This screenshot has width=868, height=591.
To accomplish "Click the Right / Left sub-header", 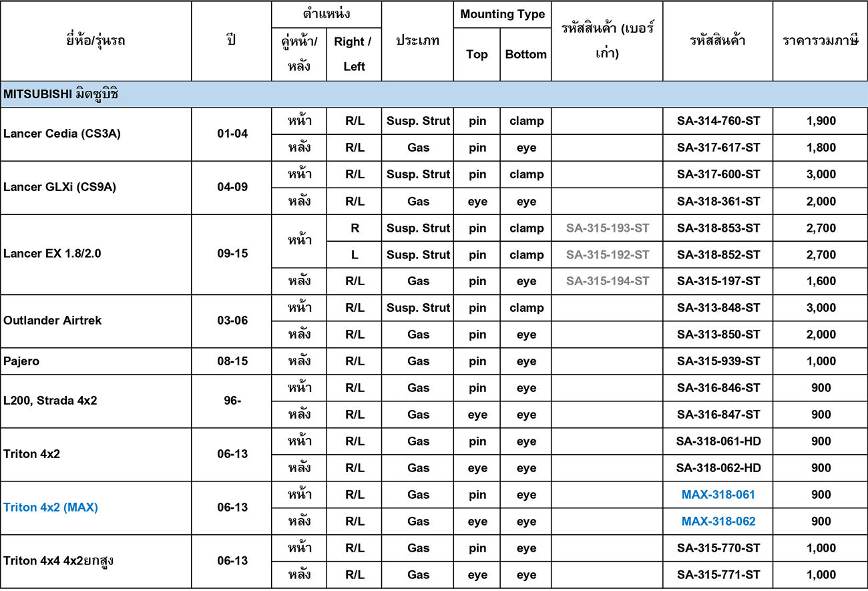I will (354, 54).
